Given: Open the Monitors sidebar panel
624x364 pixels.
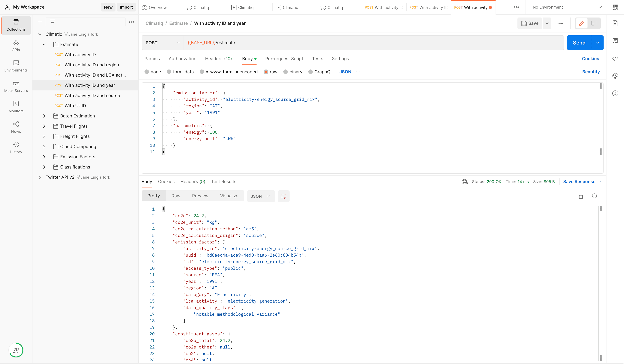Looking at the screenshot, I should click(x=16, y=107).
